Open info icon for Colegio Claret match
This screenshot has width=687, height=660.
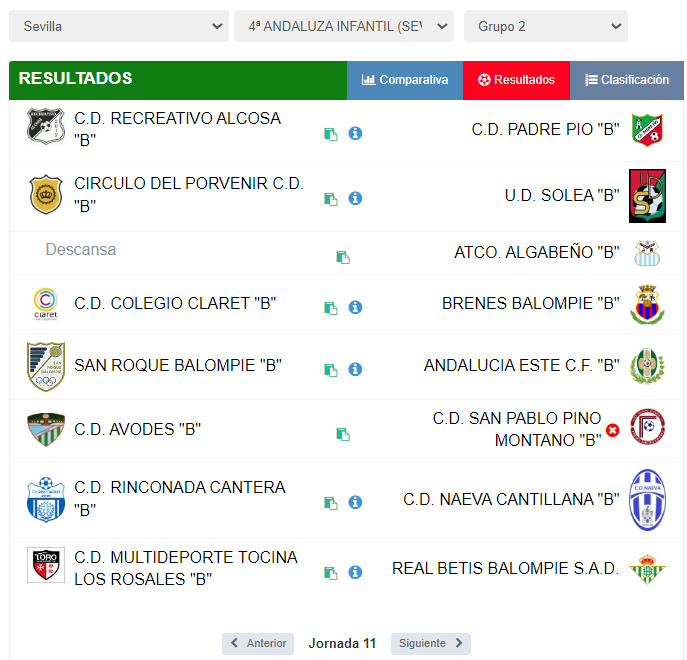tap(355, 307)
